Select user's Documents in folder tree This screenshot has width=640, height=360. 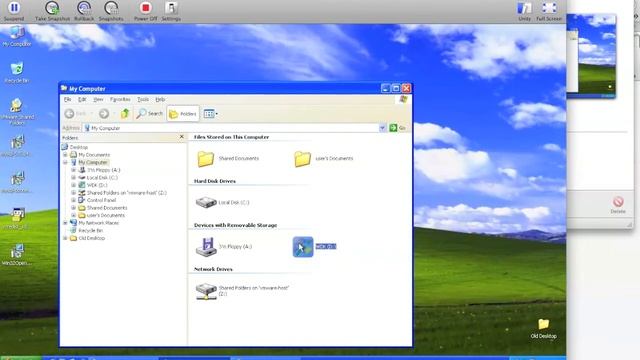(106, 215)
